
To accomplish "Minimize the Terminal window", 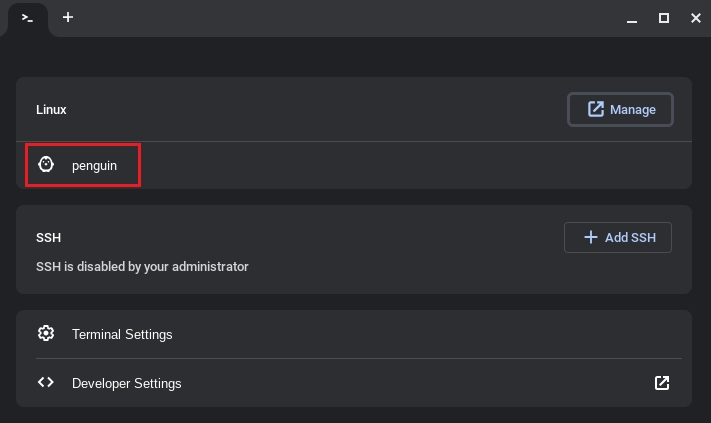I will [x=632, y=18].
